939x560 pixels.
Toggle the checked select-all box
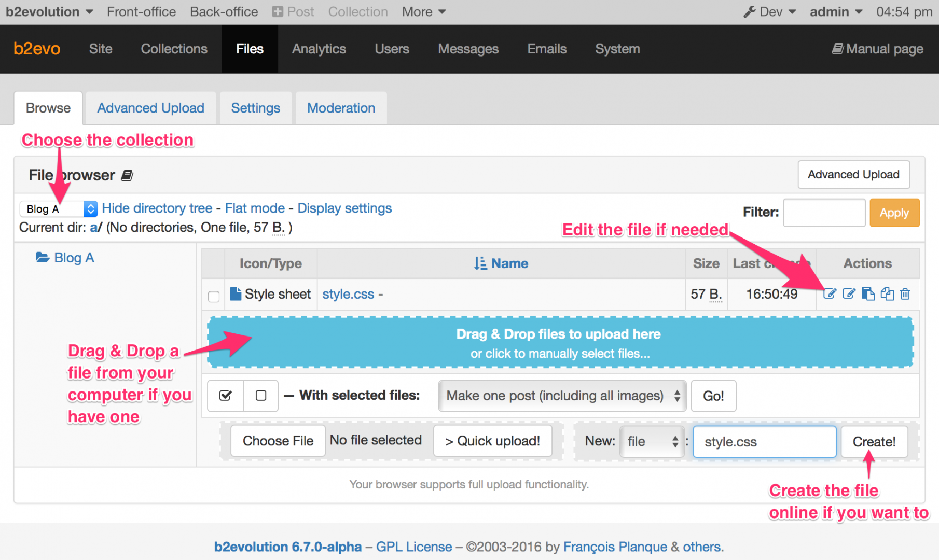[x=225, y=396]
